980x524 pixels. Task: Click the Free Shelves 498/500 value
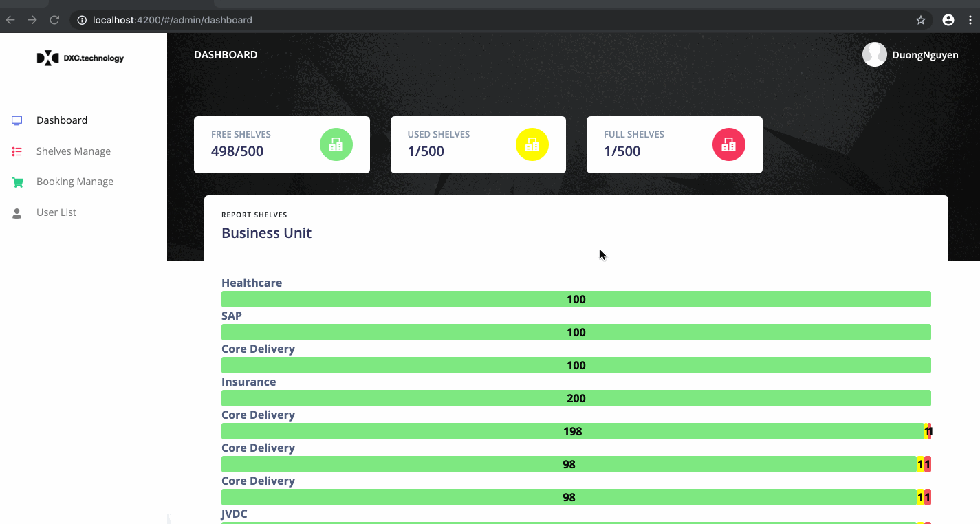click(x=237, y=151)
